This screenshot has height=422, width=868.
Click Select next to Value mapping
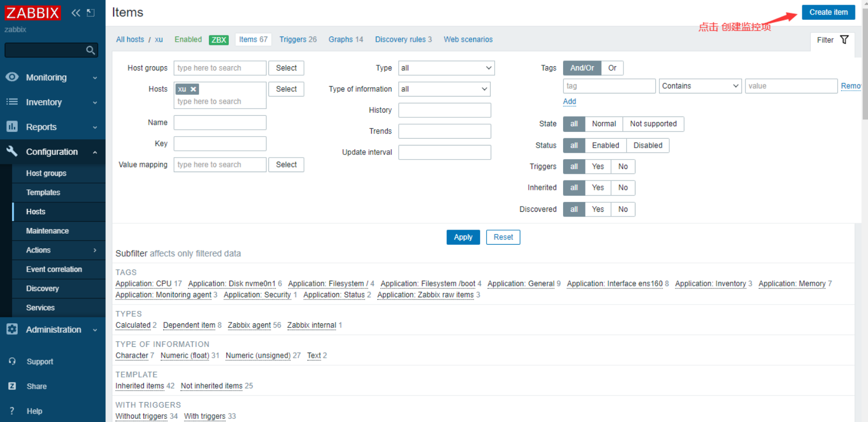click(286, 165)
